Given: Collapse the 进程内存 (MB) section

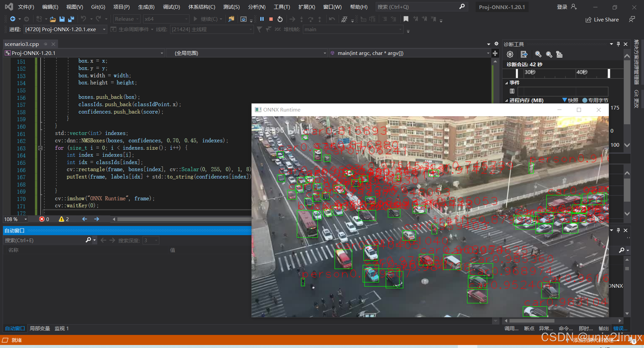Looking at the screenshot, I should pos(506,100).
